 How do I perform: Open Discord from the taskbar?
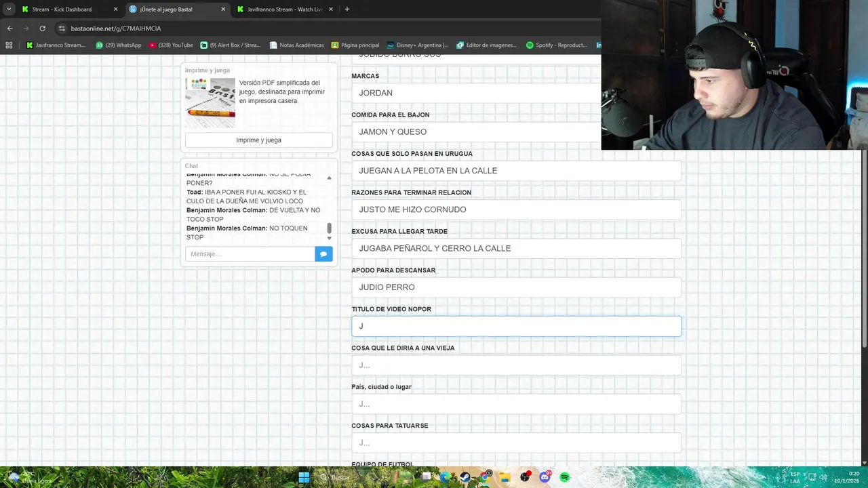(x=545, y=477)
